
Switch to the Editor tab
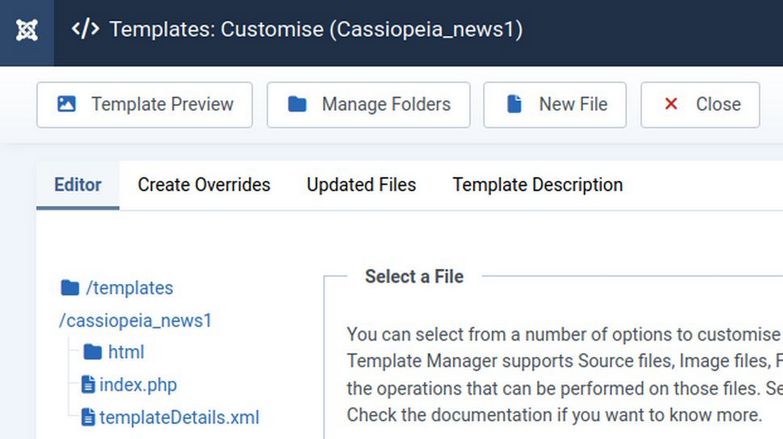[78, 185]
